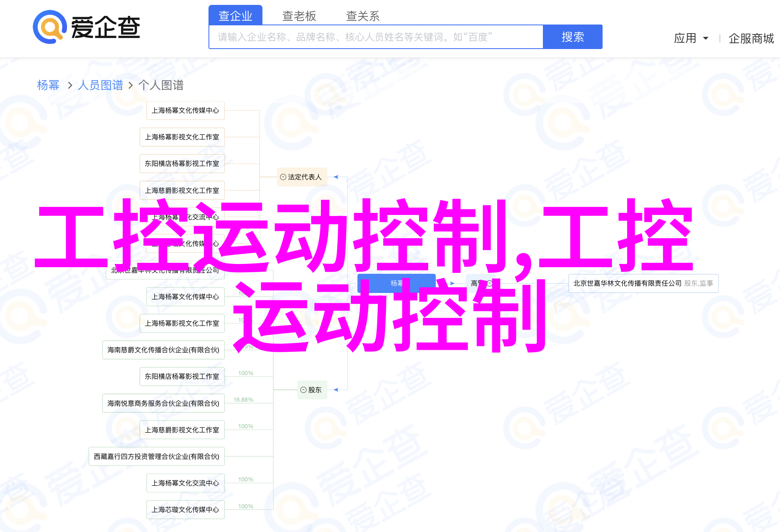Open 西藏嘉行四方投资管理合伙企业(有限合伙) node
Image resolution: width=780 pixels, height=532 pixels.
coord(157,456)
